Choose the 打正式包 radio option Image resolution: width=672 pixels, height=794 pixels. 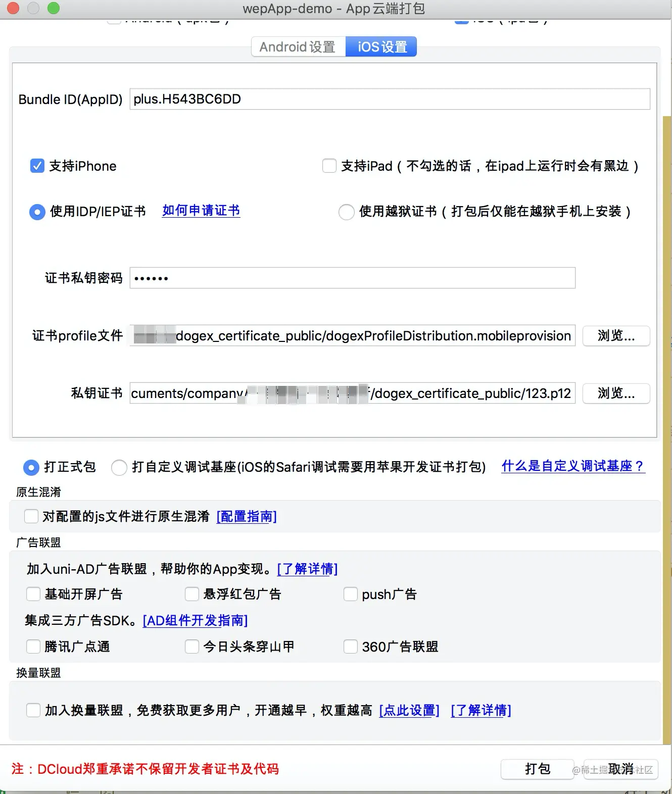tap(31, 468)
